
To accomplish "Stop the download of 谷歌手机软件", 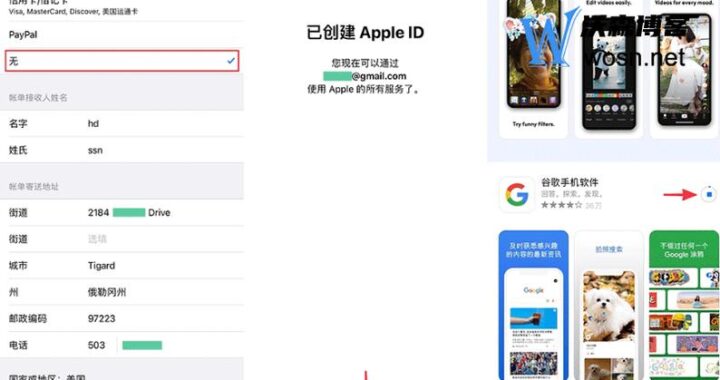I will pos(709,195).
